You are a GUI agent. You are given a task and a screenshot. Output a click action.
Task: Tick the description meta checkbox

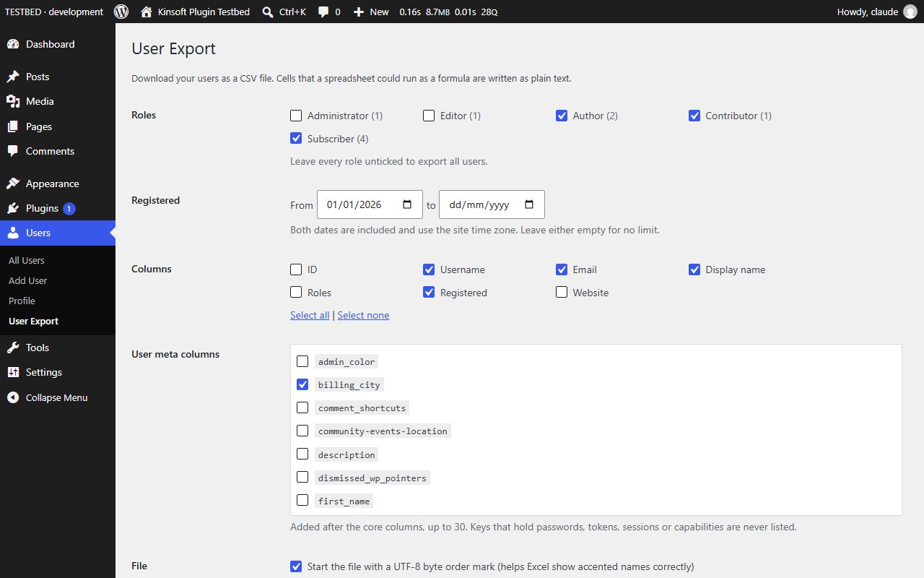pos(302,454)
